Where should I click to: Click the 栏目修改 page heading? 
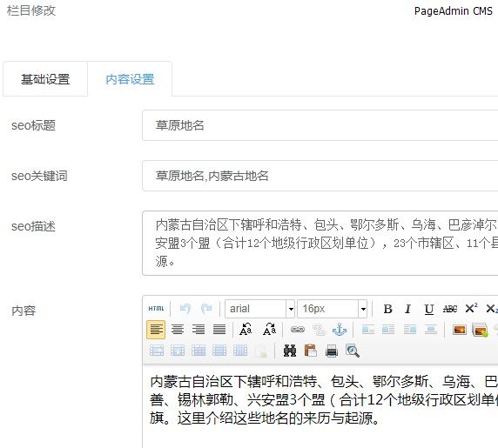[x=31, y=10]
